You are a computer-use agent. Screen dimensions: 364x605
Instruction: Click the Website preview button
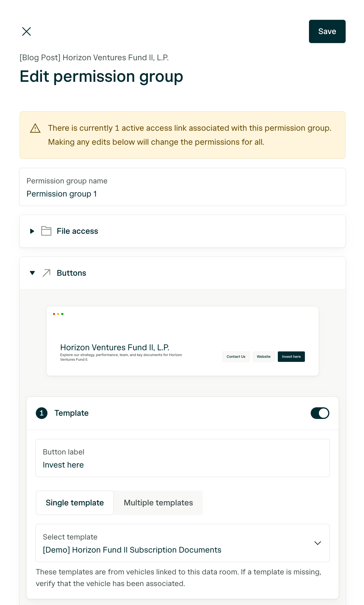264,357
